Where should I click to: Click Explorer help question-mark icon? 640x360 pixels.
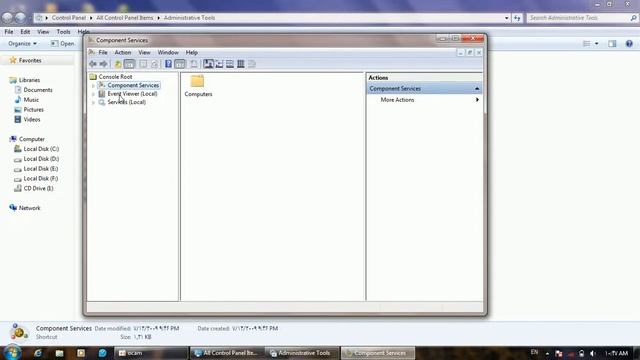pos(629,44)
